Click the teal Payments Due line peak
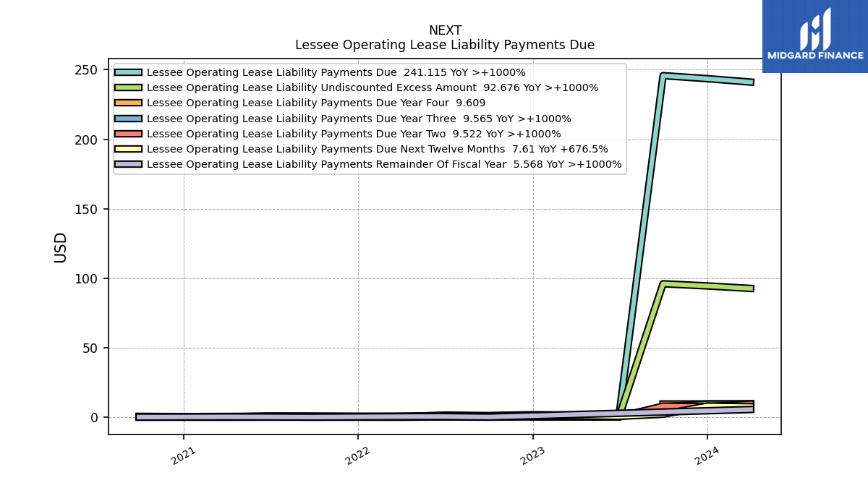Viewport: 868px width, 488px height. click(x=663, y=75)
